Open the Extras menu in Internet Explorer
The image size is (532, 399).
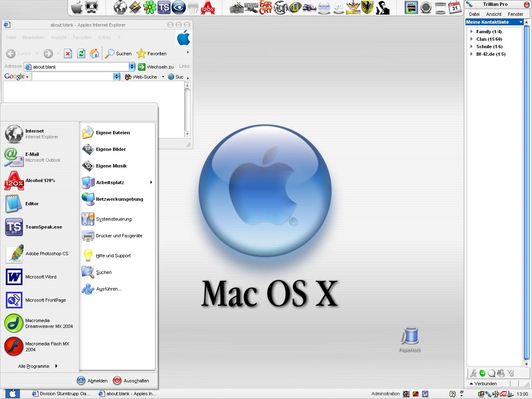[x=105, y=37]
